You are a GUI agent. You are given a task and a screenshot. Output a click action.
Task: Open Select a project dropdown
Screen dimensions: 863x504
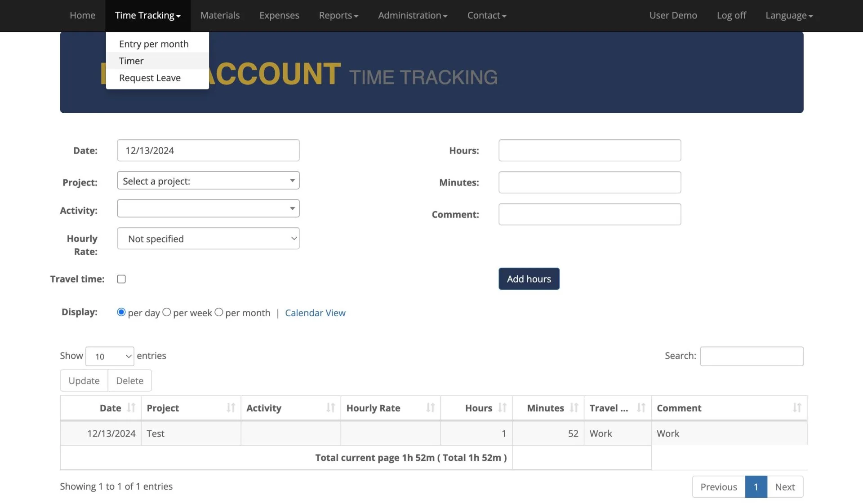(x=208, y=181)
